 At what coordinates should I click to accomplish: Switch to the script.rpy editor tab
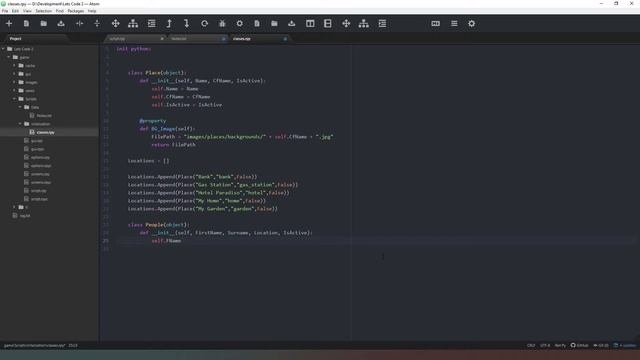135,39
